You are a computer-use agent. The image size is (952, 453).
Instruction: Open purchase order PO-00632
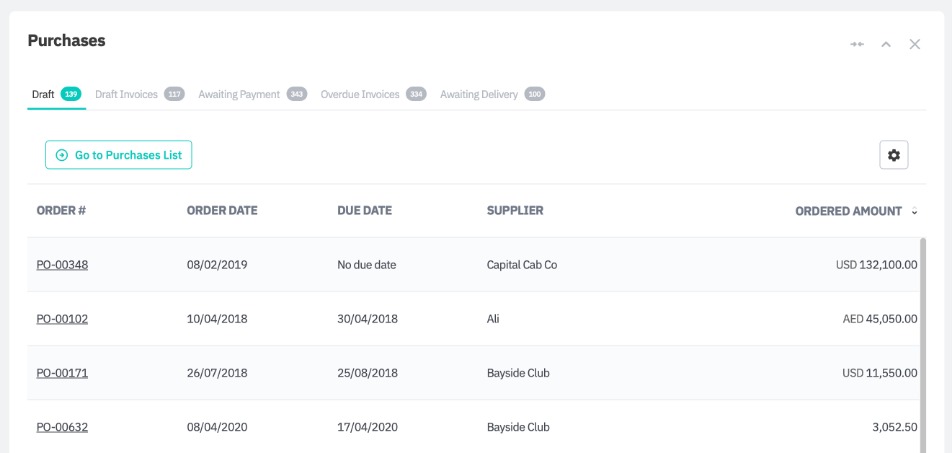[x=62, y=427]
